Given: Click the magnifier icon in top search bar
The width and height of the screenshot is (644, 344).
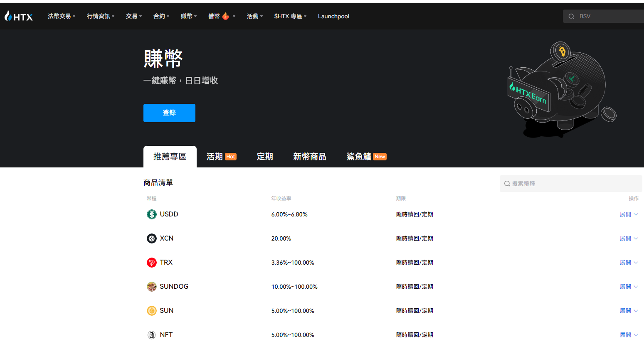Looking at the screenshot, I should tap(571, 17).
